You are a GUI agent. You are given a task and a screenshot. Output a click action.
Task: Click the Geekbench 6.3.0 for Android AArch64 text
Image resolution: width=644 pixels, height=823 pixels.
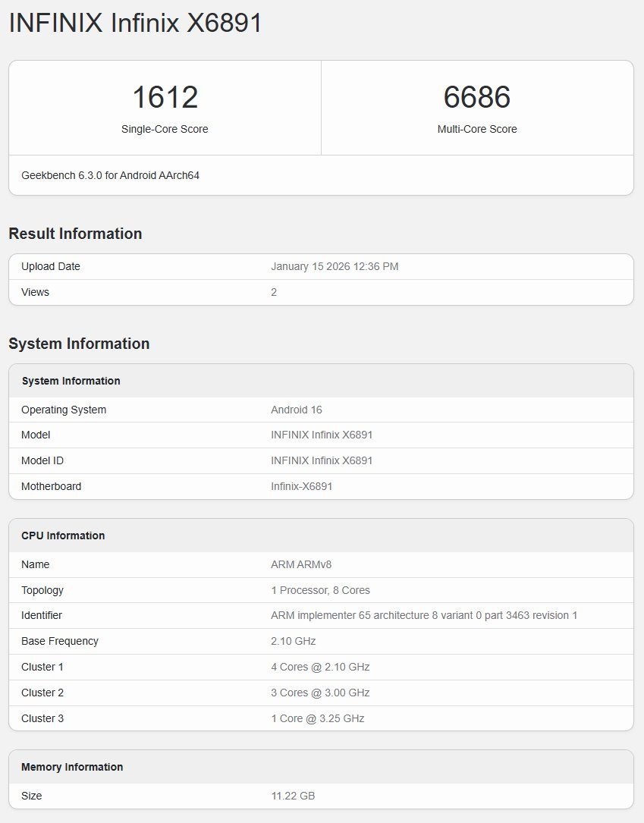pos(110,174)
